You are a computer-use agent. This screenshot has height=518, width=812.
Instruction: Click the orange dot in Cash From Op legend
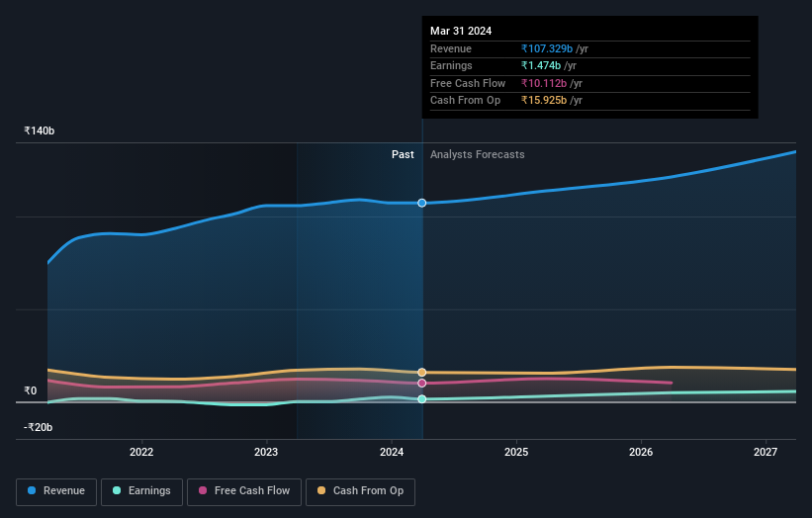point(321,490)
